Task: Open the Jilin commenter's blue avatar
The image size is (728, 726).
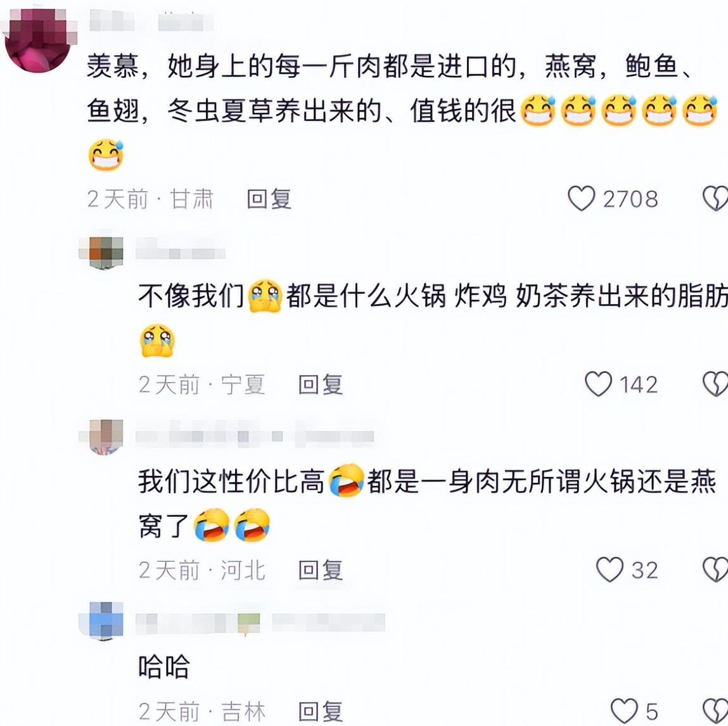Action: (102, 621)
